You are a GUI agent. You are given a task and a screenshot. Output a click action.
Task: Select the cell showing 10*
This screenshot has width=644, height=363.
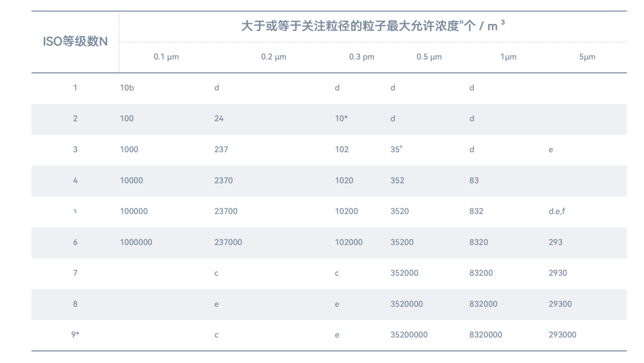(341, 119)
